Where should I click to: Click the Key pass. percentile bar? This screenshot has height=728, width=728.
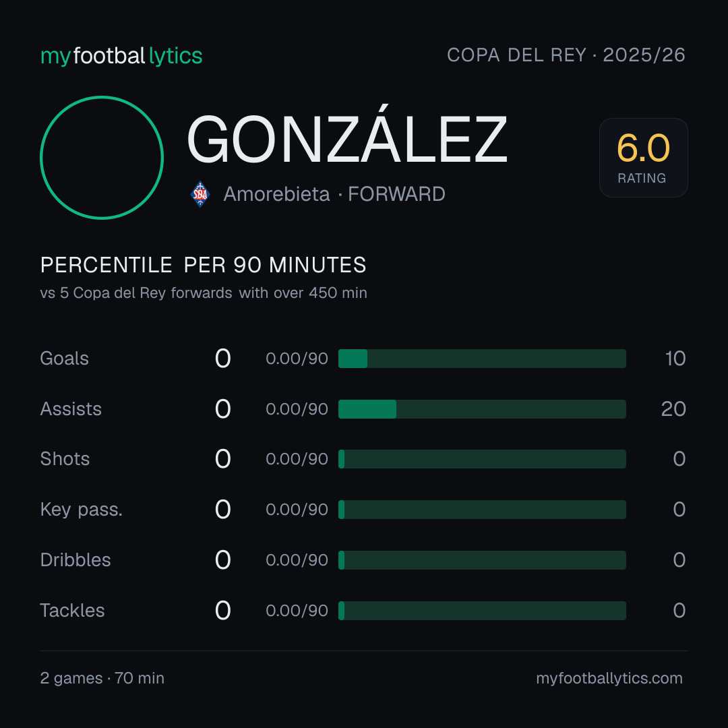tap(482, 510)
